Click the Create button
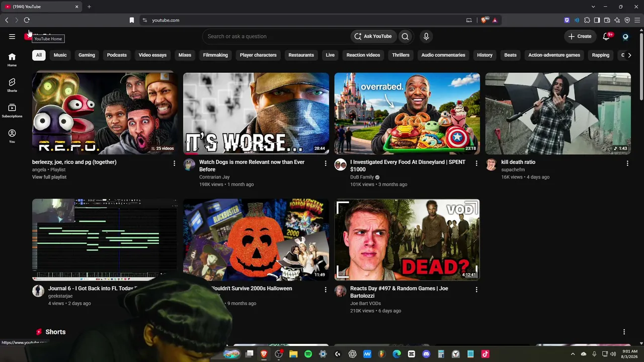Screen dimensions: 644x362 coord(580,36)
